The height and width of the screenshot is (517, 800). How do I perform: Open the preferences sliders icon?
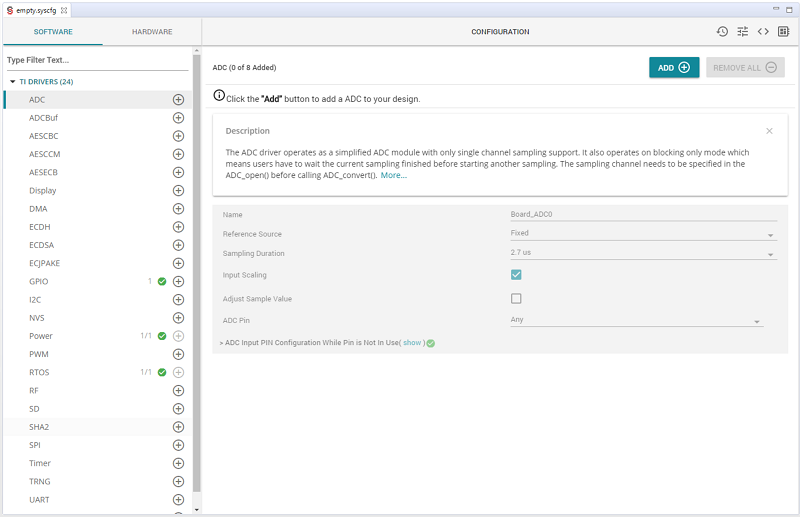743,32
